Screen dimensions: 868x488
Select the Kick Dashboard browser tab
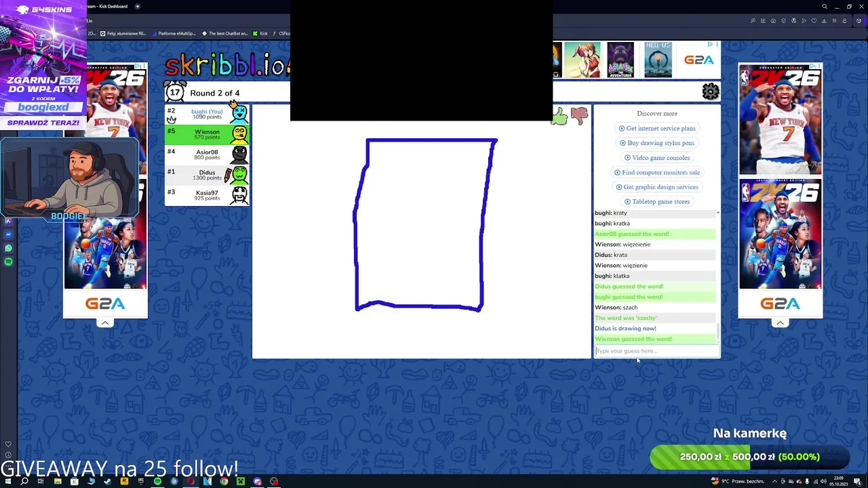[x=107, y=6]
